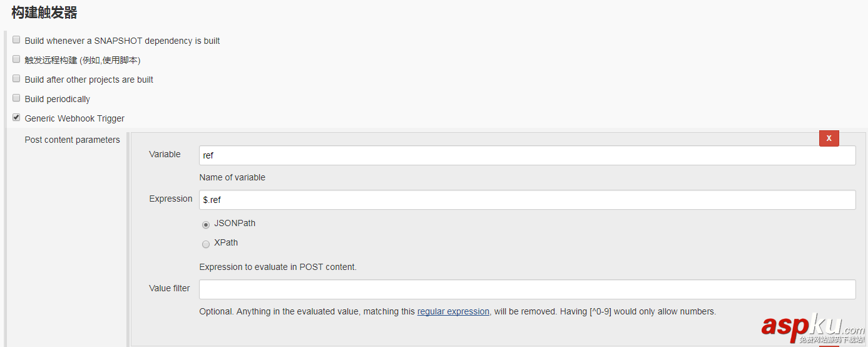This screenshot has height=347, width=868.
Task: Enable Build after other projects are built
Action: click(16, 79)
